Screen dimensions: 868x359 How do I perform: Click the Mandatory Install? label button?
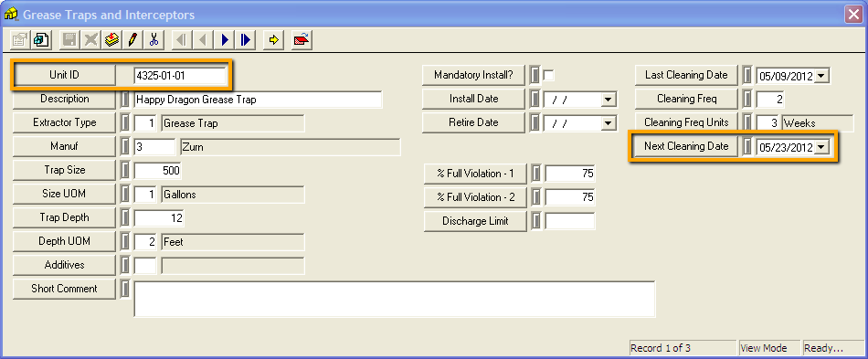473,75
